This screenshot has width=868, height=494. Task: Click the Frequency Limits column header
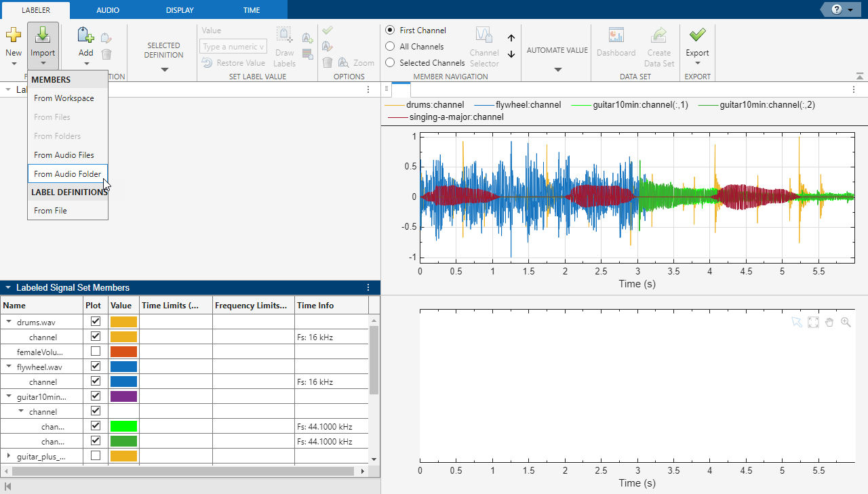[x=254, y=306]
